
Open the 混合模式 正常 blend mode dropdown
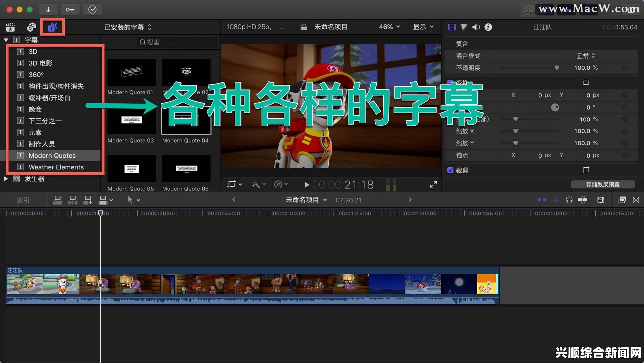click(x=586, y=56)
